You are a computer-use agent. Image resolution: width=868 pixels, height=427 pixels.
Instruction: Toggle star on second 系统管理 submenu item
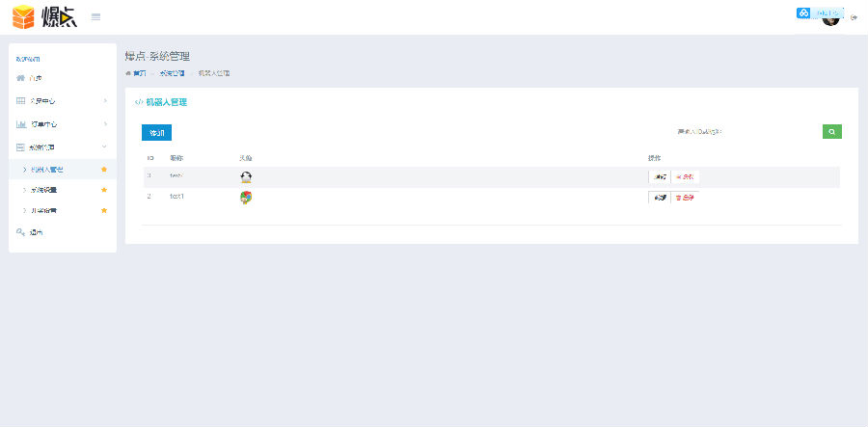coord(104,190)
